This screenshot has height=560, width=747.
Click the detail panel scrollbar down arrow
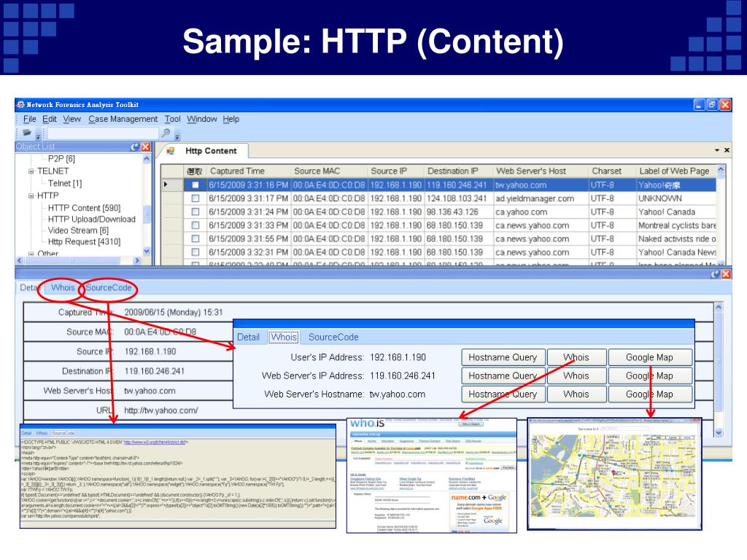pyautogui.click(x=719, y=432)
